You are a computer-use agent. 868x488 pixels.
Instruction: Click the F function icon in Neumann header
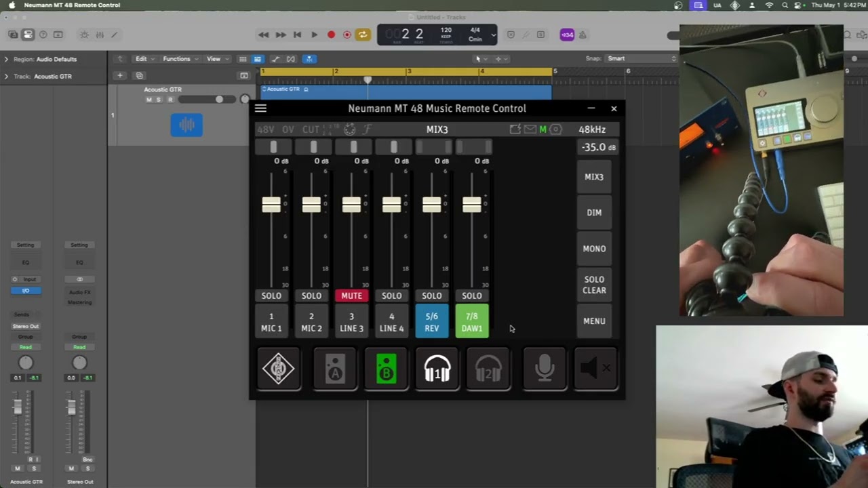367,129
